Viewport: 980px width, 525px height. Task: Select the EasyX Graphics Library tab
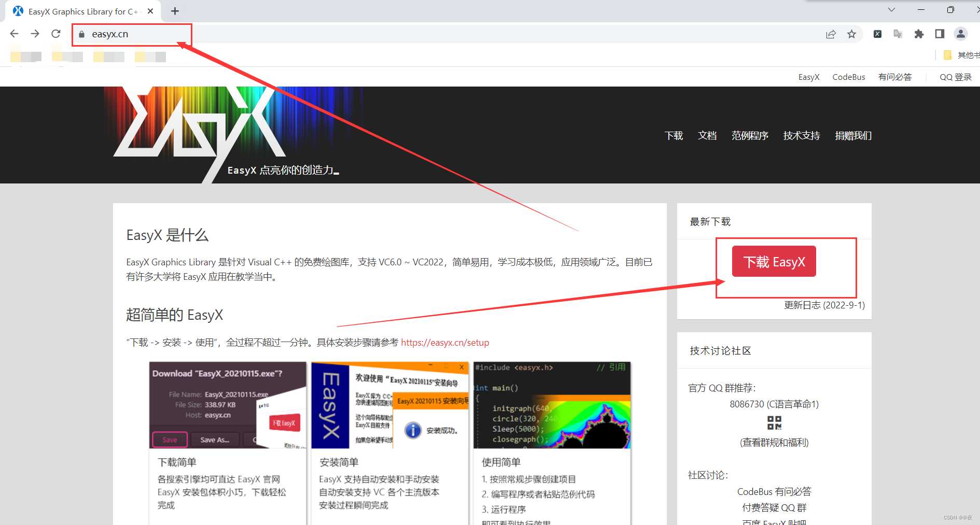click(83, 11)
